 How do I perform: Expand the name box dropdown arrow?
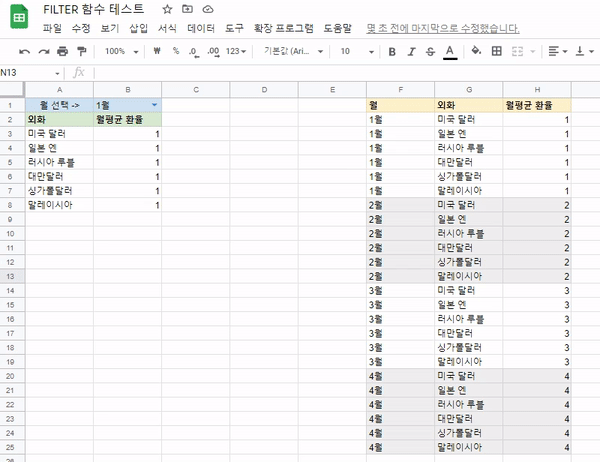(57, 73)
